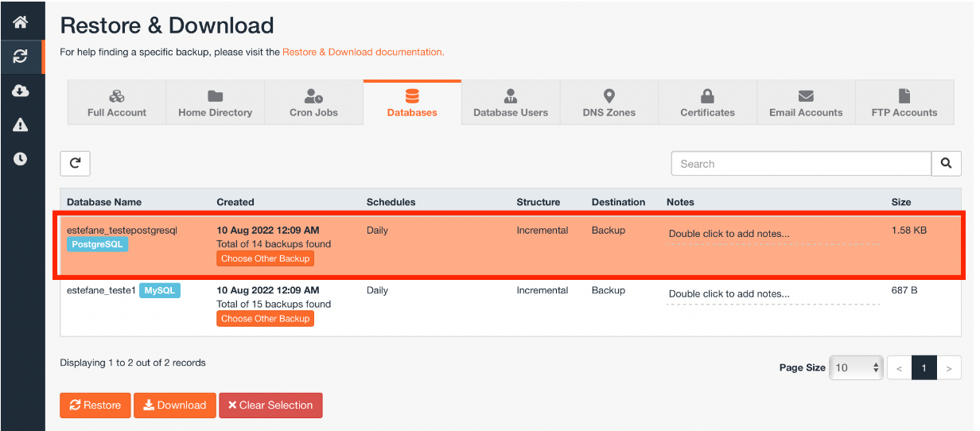Click the PostgreSQL badge
The image size is (980, 431).
point(97,244)
